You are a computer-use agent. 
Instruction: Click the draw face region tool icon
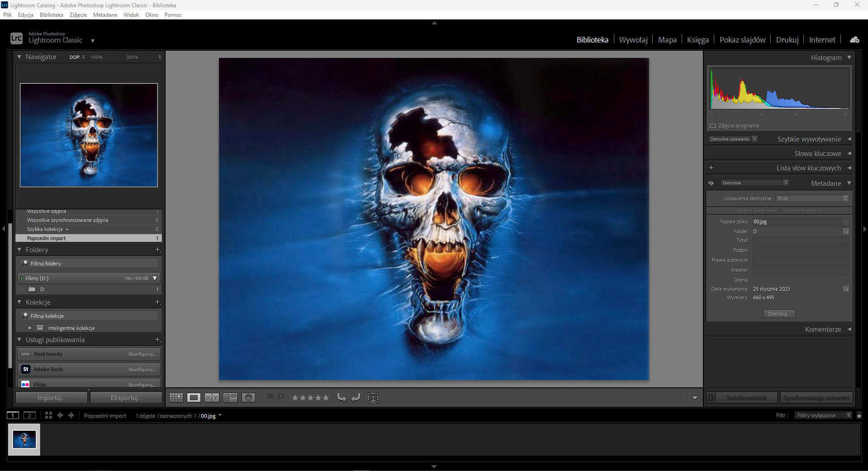tap(373, 398)
